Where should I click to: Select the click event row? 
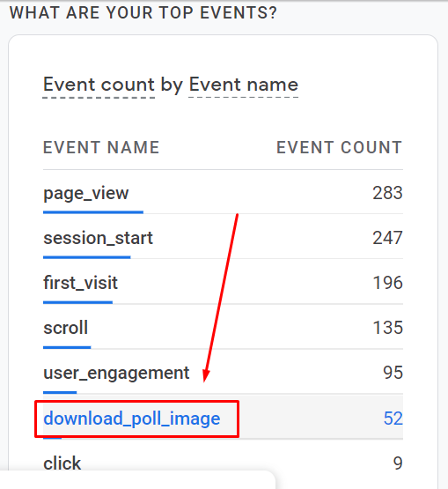223,463
